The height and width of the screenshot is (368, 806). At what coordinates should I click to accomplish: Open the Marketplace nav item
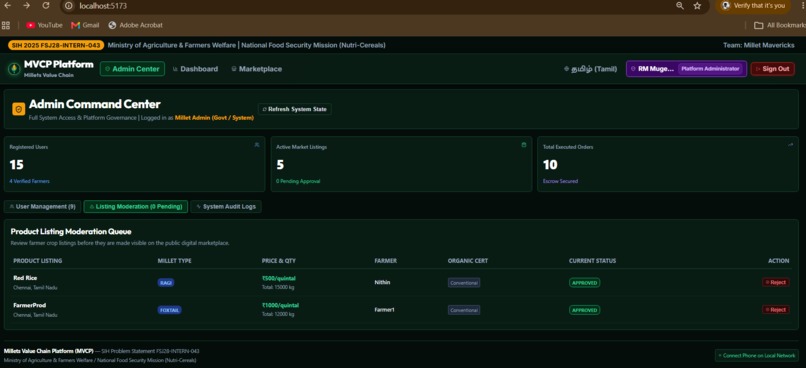pos(257,69)
